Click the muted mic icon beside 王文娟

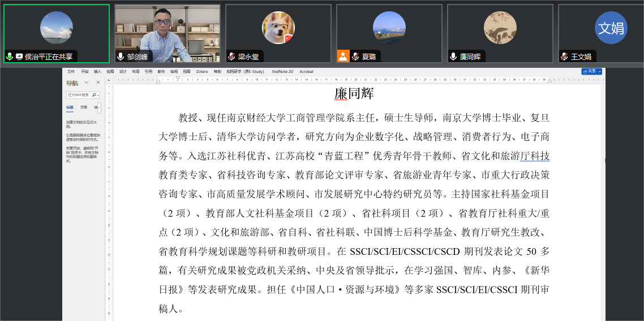pyautogui.click(x=564, y=57)
